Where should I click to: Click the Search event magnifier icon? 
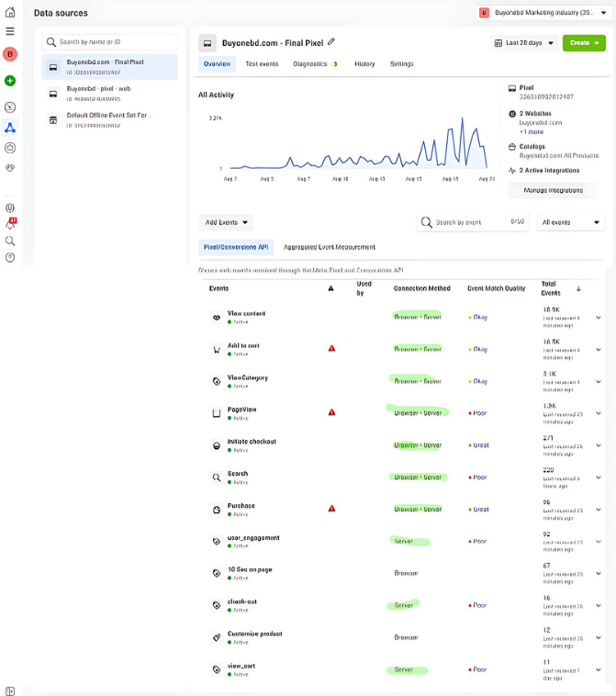217,477
